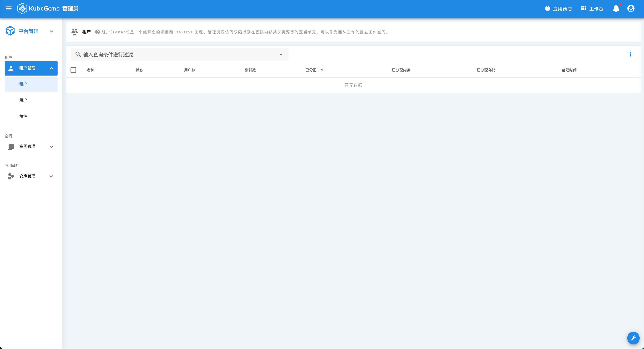Click the help question mark icon

tap(97, 32)
